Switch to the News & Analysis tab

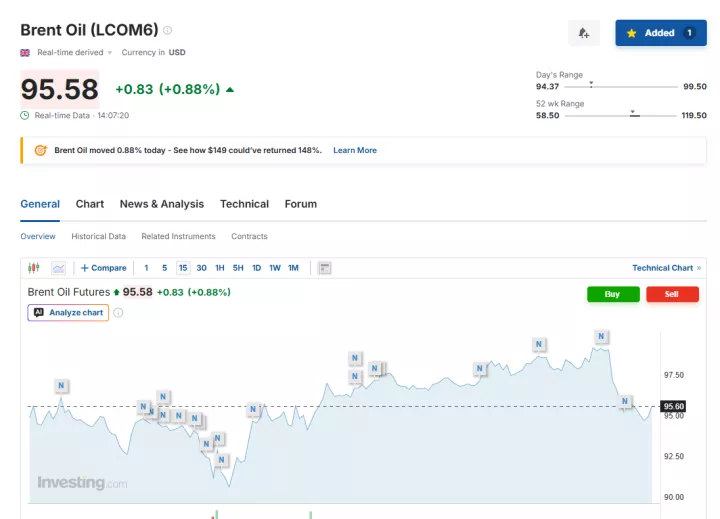(161, 204)
